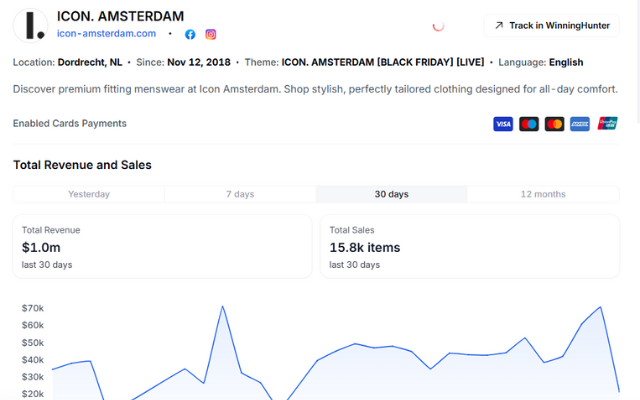Click the Enabled Cards Payments label
The image size is (640, 400).
tap(70, 123)
